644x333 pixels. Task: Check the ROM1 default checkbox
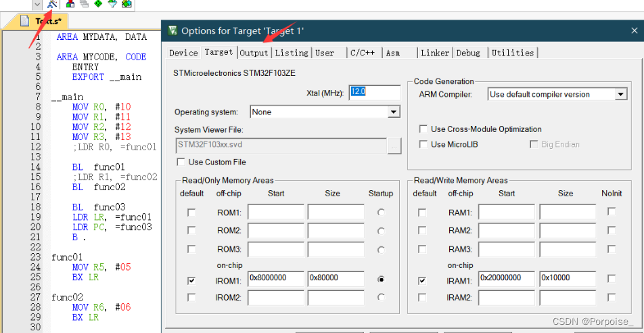point(191,213)
